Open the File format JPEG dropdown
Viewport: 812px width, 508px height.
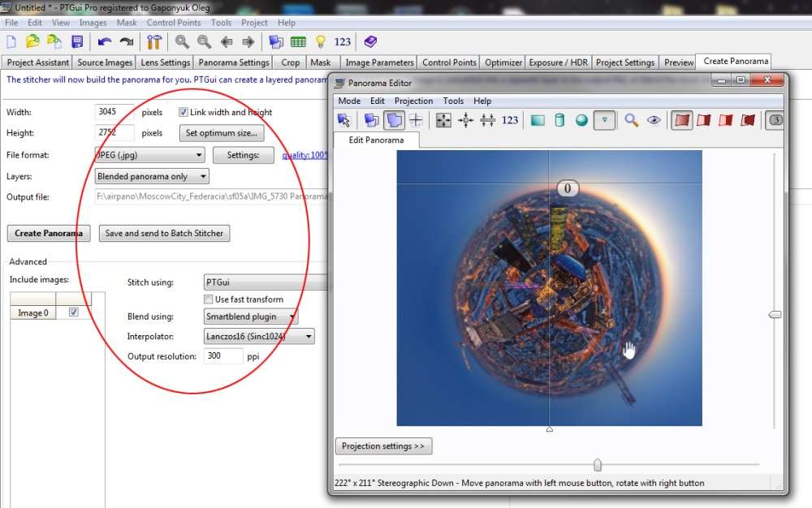point(149,155)
